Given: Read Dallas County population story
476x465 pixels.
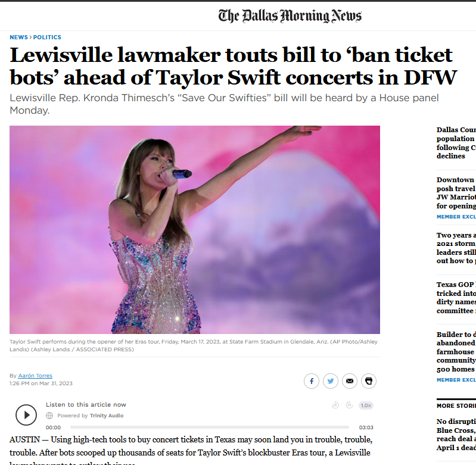Looking at the screenshot, I should (x=456, y=143).
